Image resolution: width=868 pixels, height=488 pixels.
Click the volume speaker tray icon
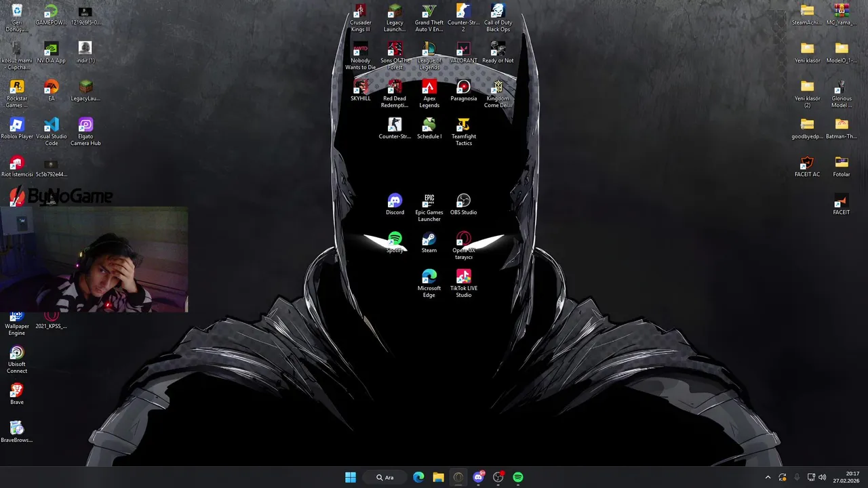point(823,477)
